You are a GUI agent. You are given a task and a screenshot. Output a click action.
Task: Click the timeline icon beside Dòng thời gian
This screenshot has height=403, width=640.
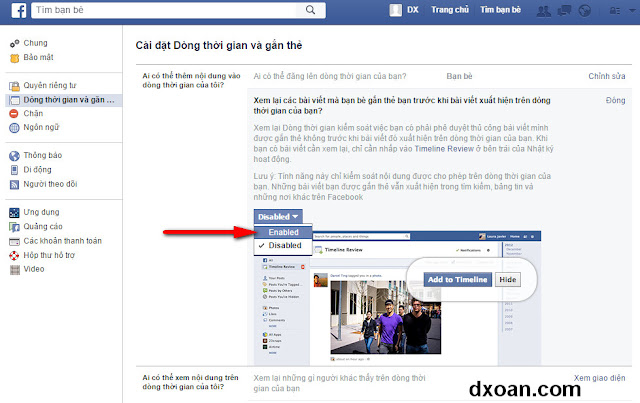click(x=14, y=100)
